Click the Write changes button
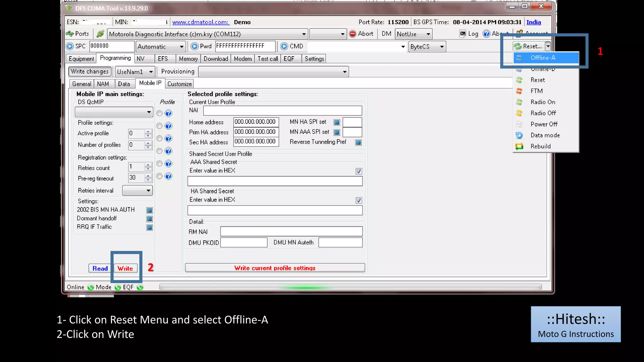644x362 pixels. click(90, 71)
